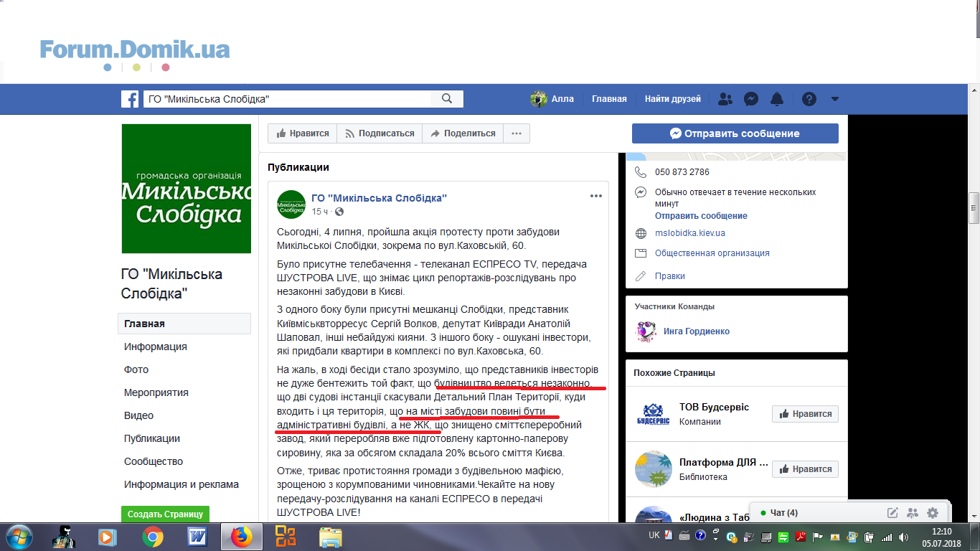
Task: Click the Поделиться button
Action: (x=463, y=133)
